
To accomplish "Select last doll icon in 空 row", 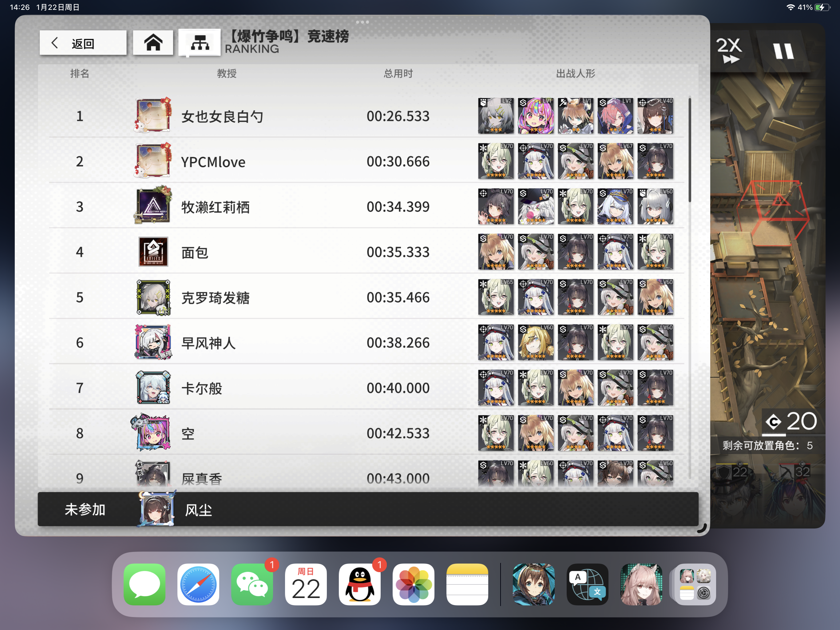I will click(655, 433).
